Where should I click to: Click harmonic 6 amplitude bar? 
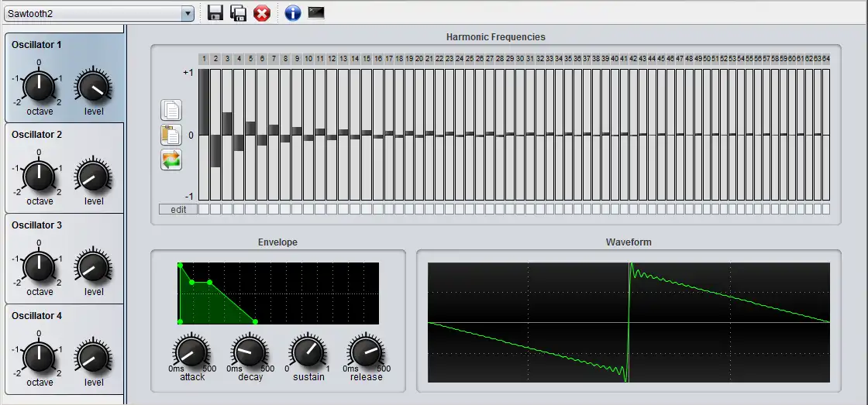(262, 135)
